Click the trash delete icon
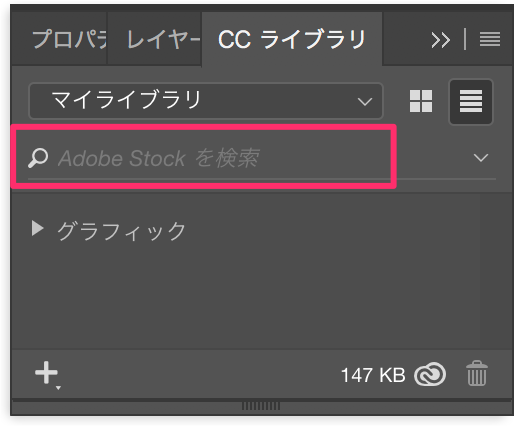This screenshot has width=514, height=430. click(477, 373)
